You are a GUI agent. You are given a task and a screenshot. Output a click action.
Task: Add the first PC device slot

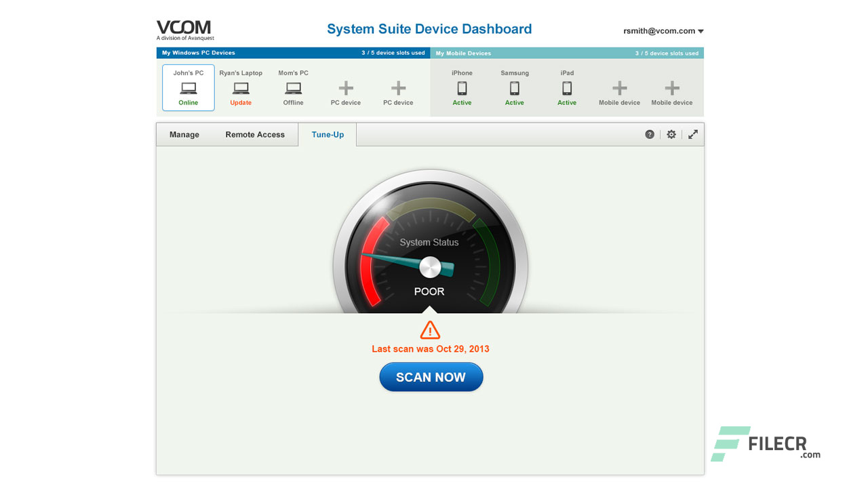[x=346, y=88]
